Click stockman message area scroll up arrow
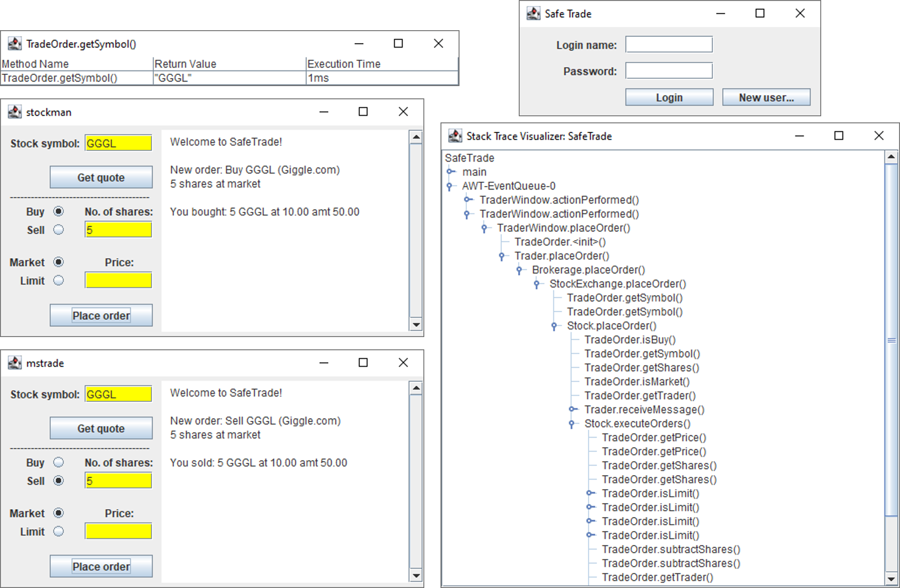 (x=416, y=136)
